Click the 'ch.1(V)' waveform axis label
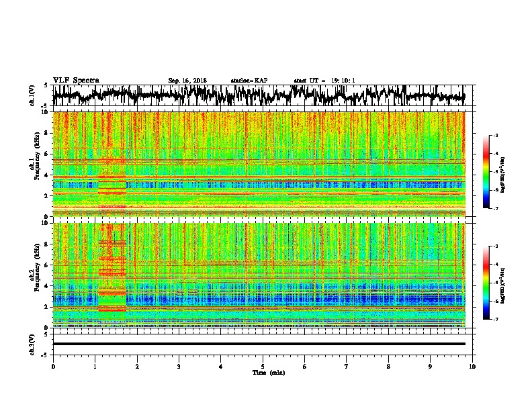 click(x=32, y=95)
